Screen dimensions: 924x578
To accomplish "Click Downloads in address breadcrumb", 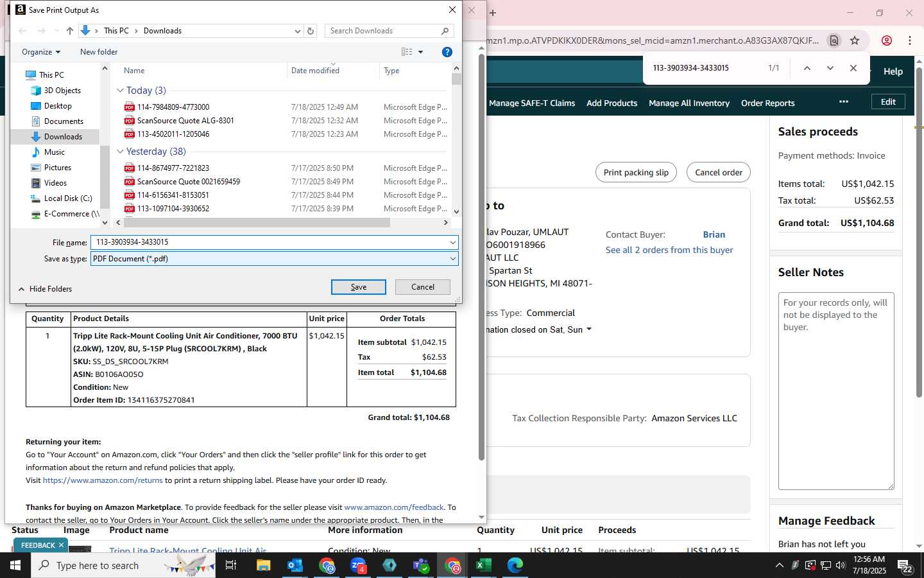I will tap(162, 31).
